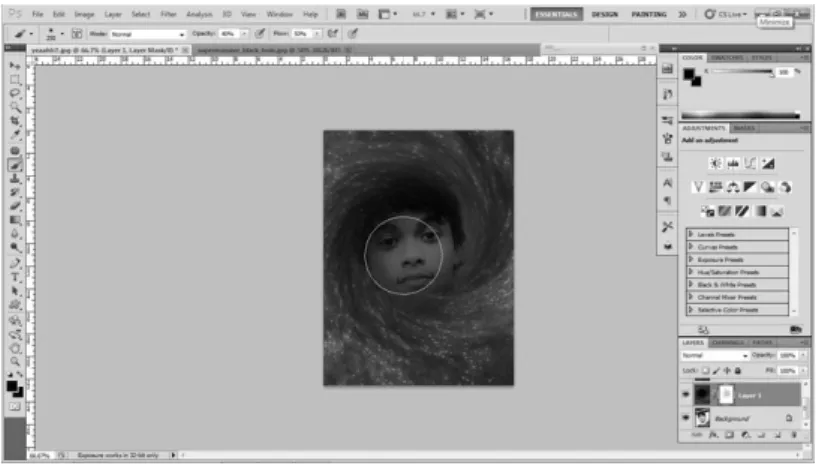
Task: Switch to the Swatches tab
Action: pos(727,57)
